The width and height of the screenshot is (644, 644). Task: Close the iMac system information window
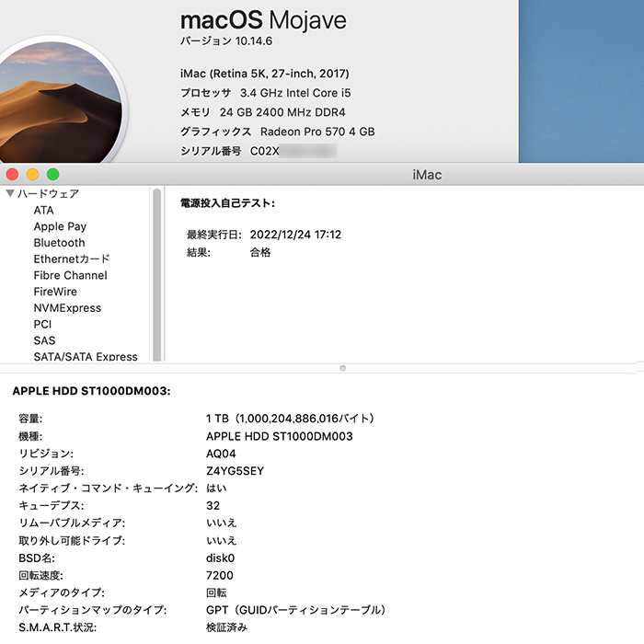12,175
